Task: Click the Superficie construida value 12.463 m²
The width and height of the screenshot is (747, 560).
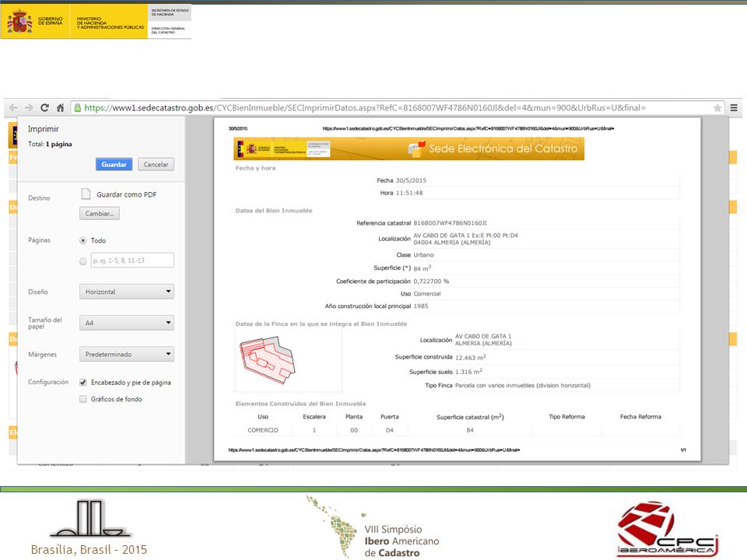Action: 470,357
